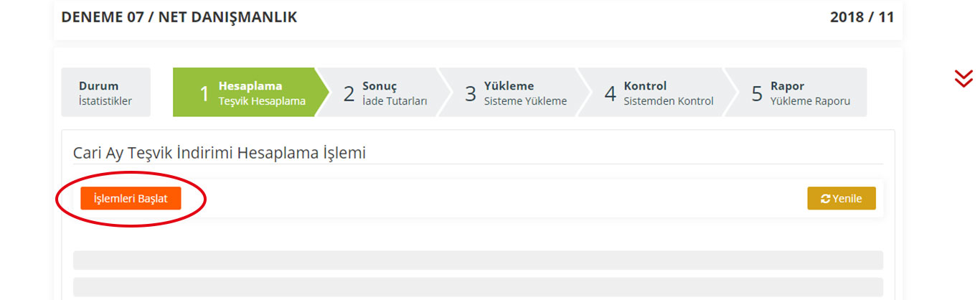Image resolution: width=980 pixels, height=300 pixels.
Task: Click the first gray progress bar
Action: 478,260
